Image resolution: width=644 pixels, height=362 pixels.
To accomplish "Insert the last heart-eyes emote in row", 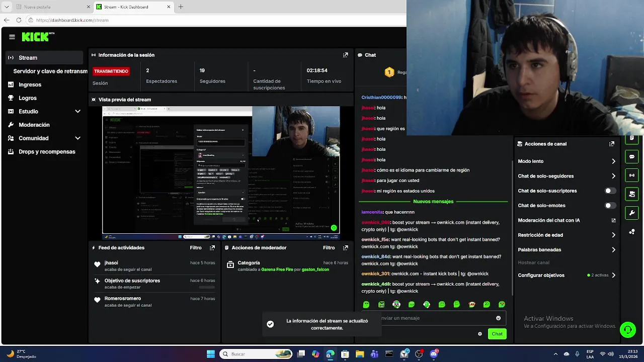I will [x=502, y=304].
